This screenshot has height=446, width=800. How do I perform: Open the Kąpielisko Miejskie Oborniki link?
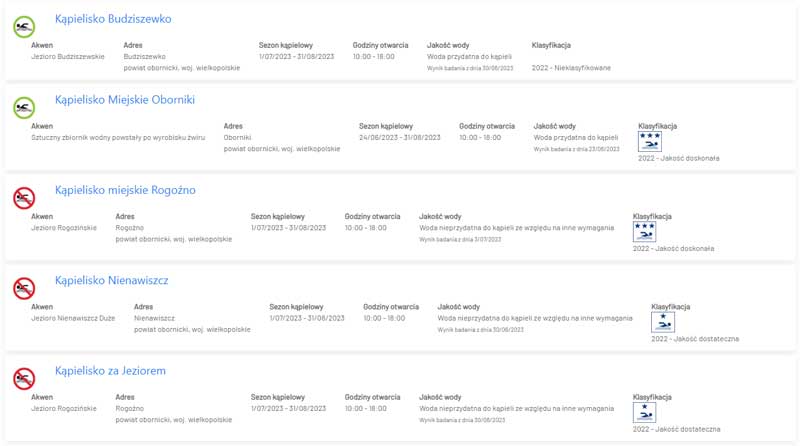point(125,100)
